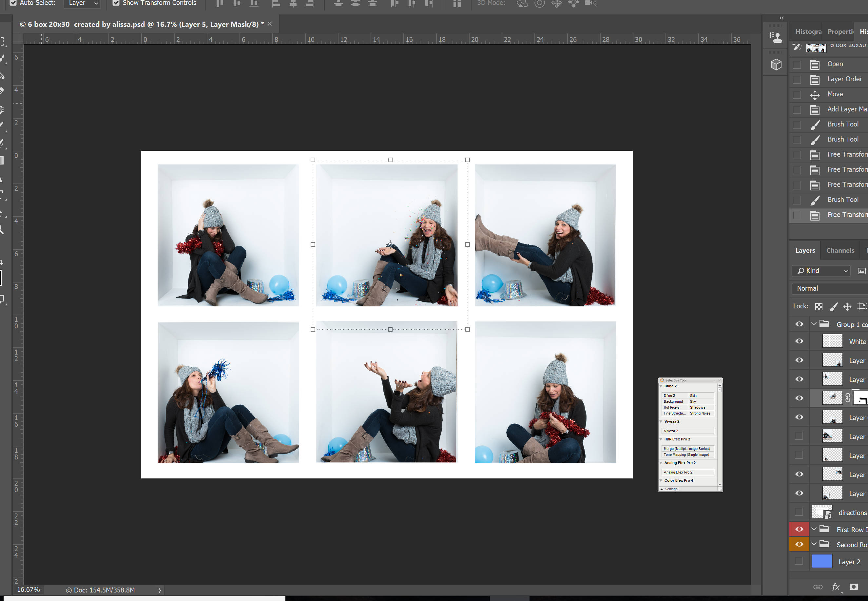Open the Kind filter dropdown
This screenshot has height=601, width=868.
coord(822,271)
